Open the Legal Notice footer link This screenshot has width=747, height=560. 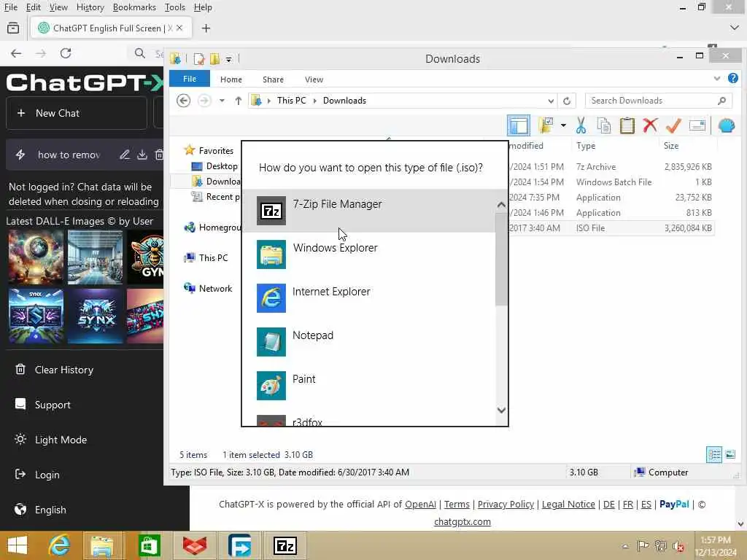click(x=568, y=505)
